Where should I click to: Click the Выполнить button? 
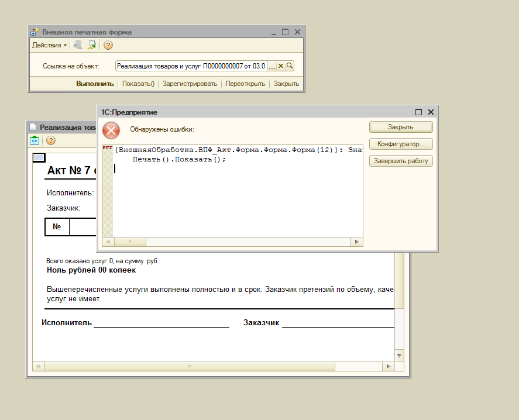pyautogui.click(x=95, y=84)
